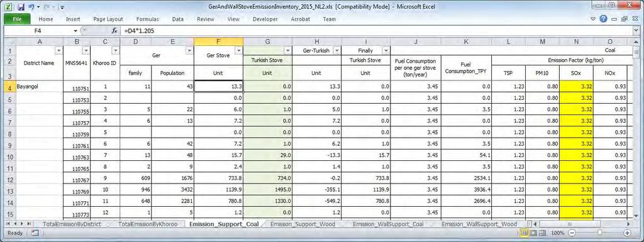The width and height of the screenshot is (644, 242).
Task: Switch to Emission_Support_Wood sheet
Action: (303, 224)
